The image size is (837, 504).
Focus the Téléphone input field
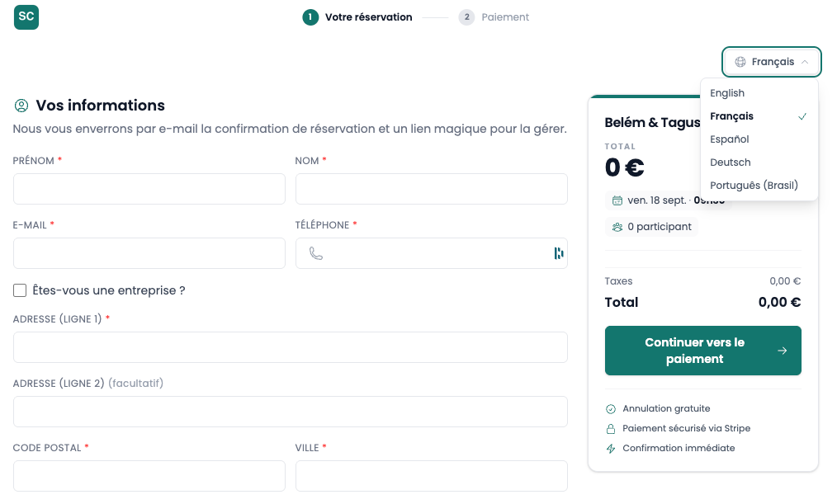[x=432, y=253]
